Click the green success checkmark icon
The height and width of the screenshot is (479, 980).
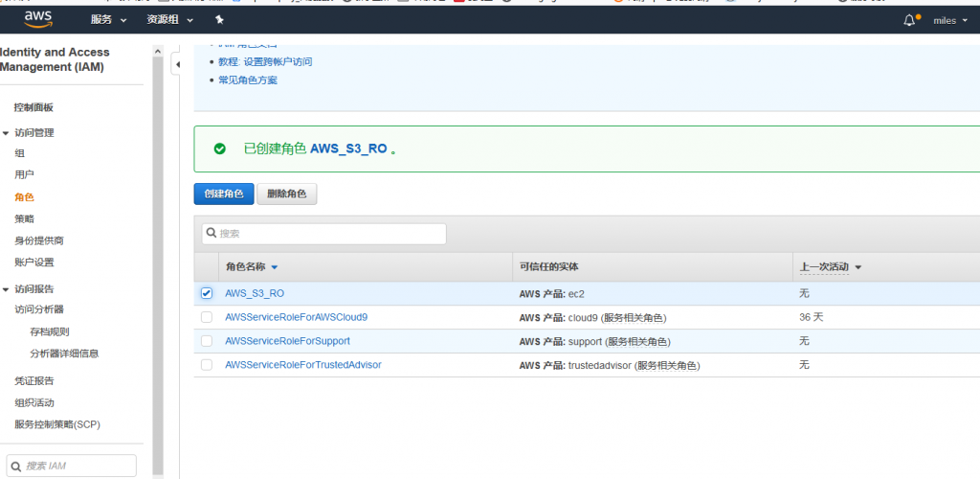[x=219, y=148]
